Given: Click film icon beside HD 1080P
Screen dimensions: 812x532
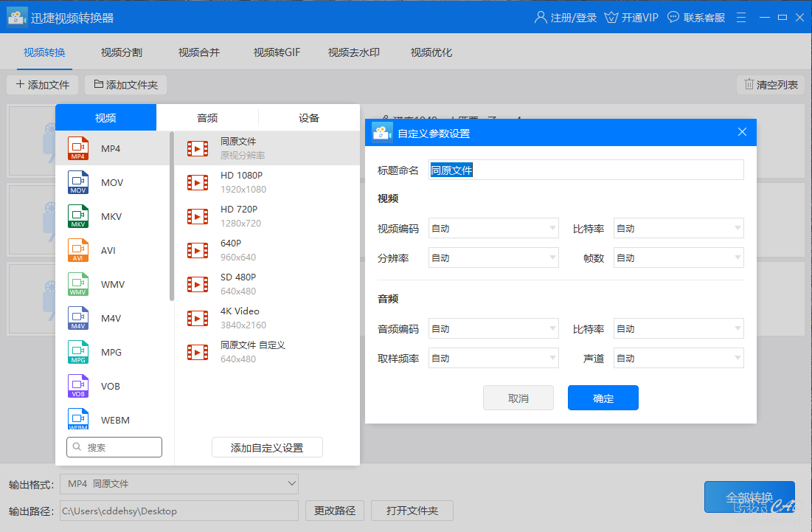Looking at the screenshot, I should coord(198,182).
